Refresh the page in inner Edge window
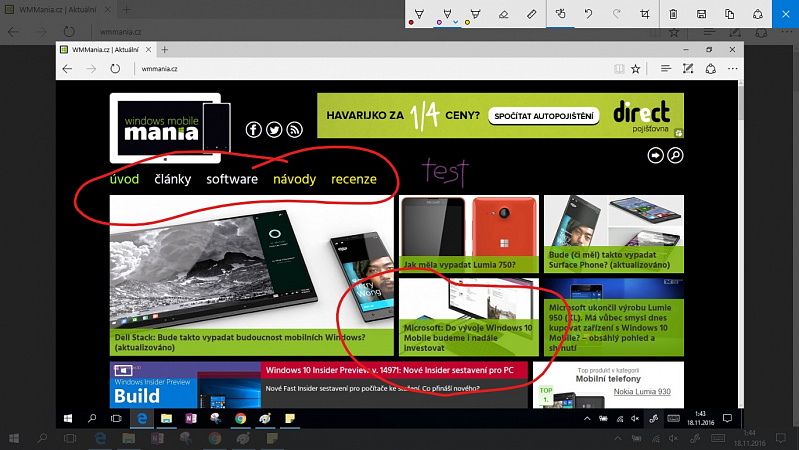 (x=115, y=69)
